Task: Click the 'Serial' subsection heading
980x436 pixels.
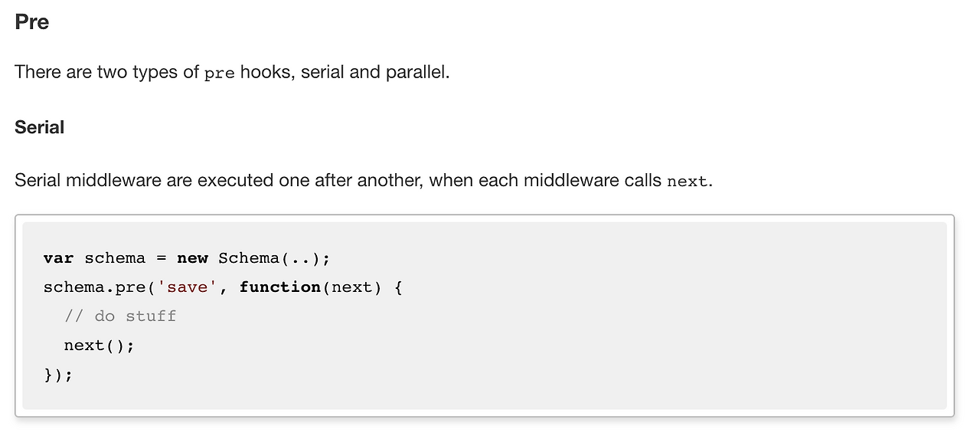Action: (x=39, y=127)
